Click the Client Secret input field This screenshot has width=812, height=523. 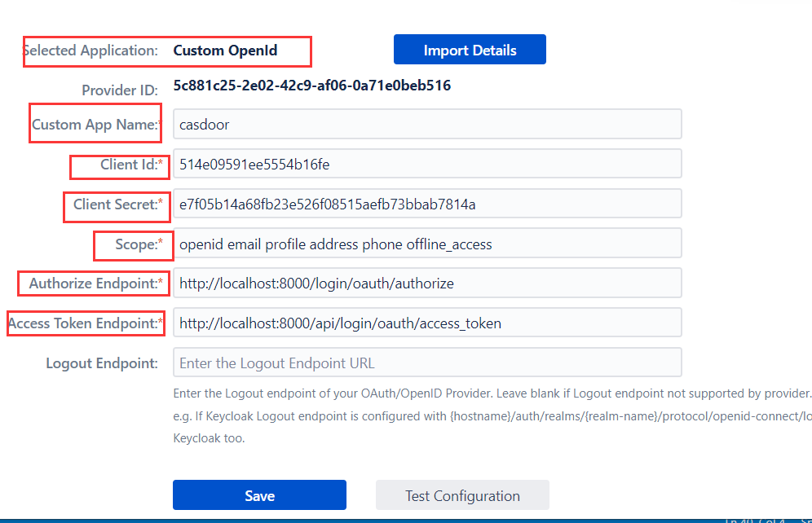[x=427, y=204]
